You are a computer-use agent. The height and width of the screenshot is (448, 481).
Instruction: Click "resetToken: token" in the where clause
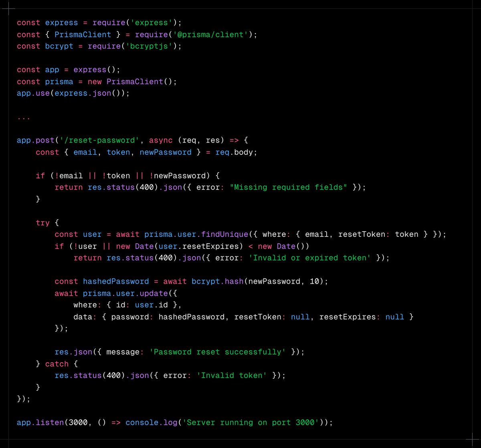[x=378, y=234]
